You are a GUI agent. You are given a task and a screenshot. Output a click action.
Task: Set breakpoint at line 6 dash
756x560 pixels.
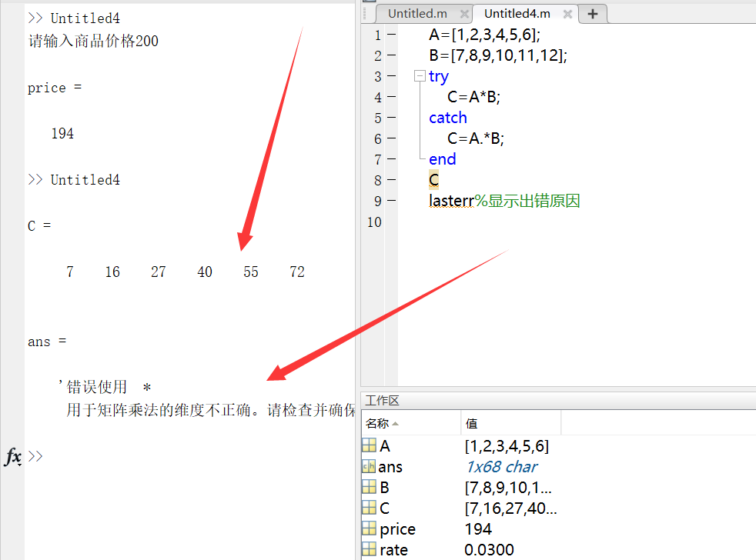click(x=392, y=138)
